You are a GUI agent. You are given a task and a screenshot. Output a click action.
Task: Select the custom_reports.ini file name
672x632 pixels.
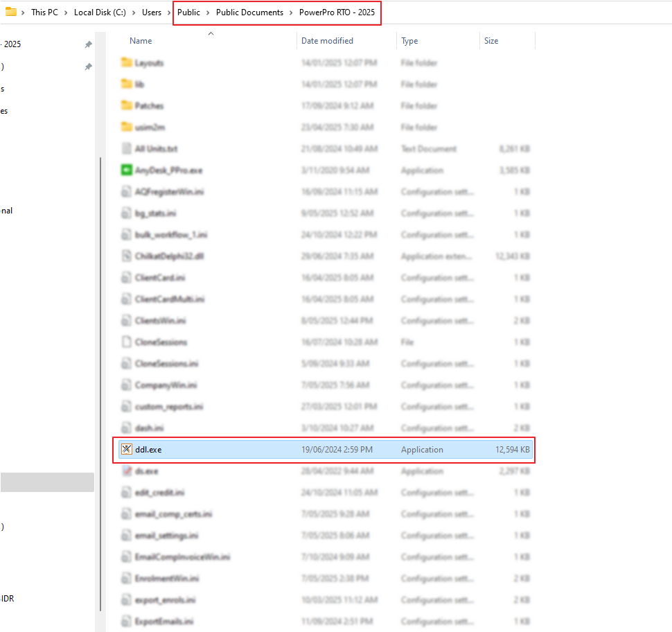[x=169, y=407]
